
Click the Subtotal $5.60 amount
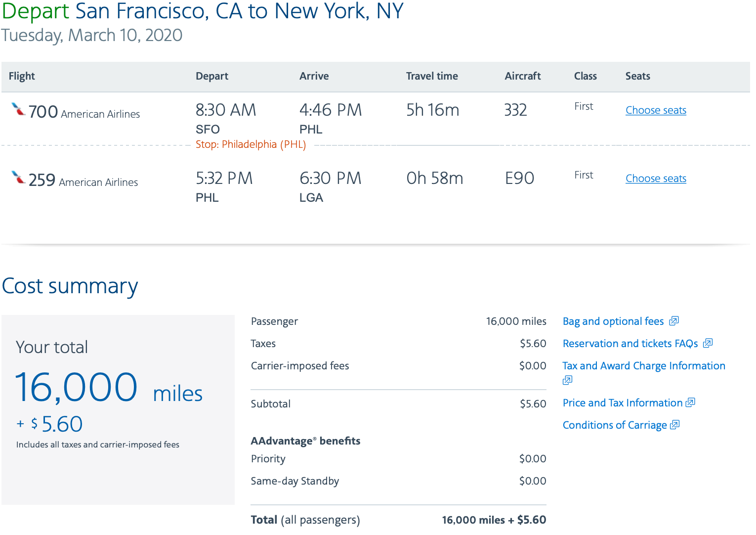click(x=533, y=404)
